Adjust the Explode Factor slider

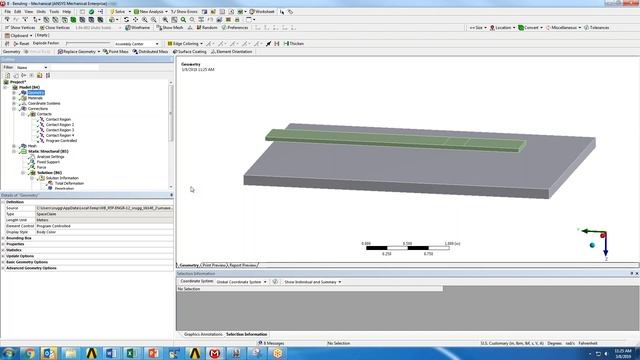[88, 43]
